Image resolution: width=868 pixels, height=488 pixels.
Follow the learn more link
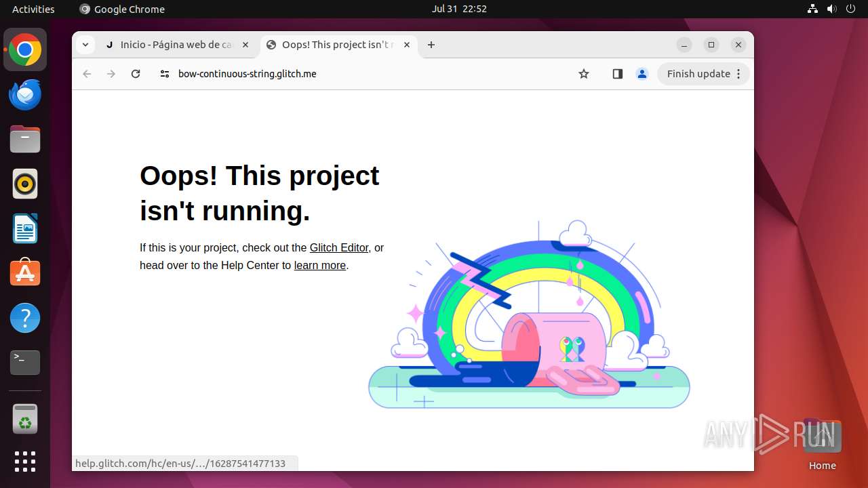(320, 266)
